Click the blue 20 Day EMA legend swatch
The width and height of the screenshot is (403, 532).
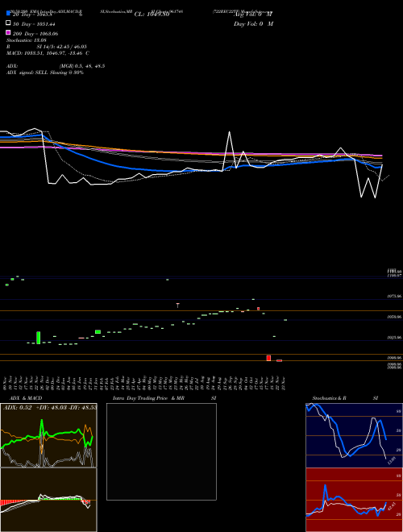point(8,14)
